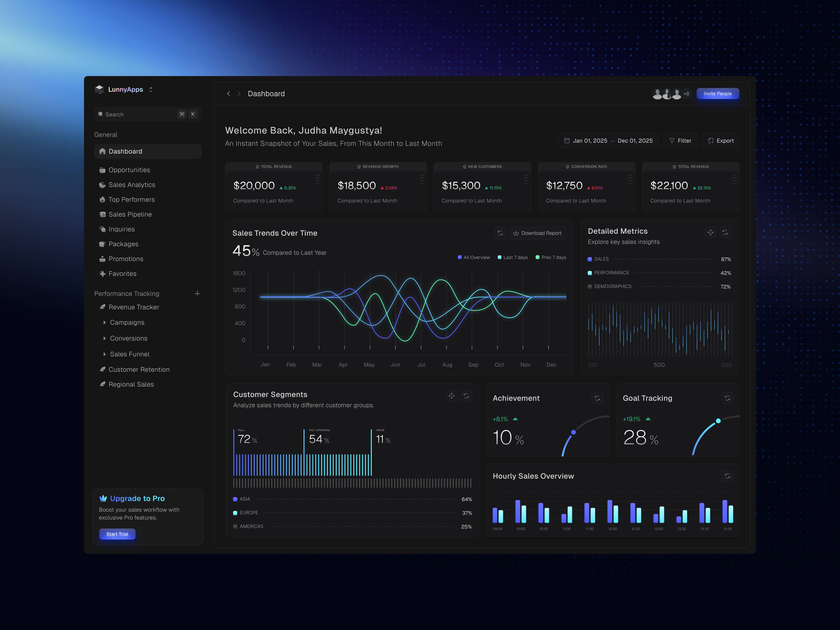
Task: Toggle the EUROPE region legend
Action: click(235, 513)
